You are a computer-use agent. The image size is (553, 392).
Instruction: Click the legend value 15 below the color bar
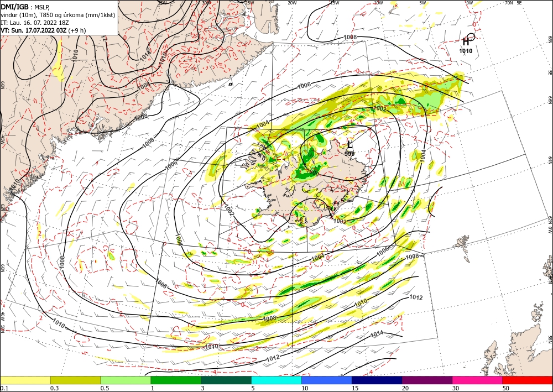pos(355,388)
